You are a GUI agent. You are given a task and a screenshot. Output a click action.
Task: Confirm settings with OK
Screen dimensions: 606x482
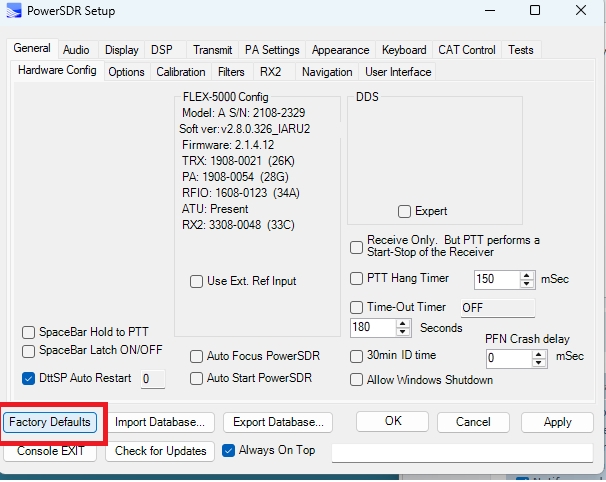coord(393,421)
